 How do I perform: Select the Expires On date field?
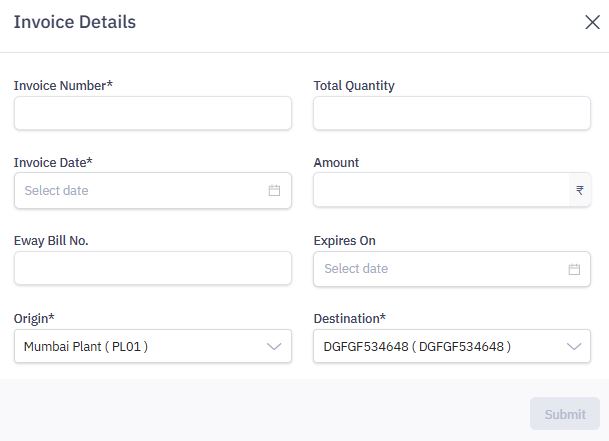(x=440, y=269)
